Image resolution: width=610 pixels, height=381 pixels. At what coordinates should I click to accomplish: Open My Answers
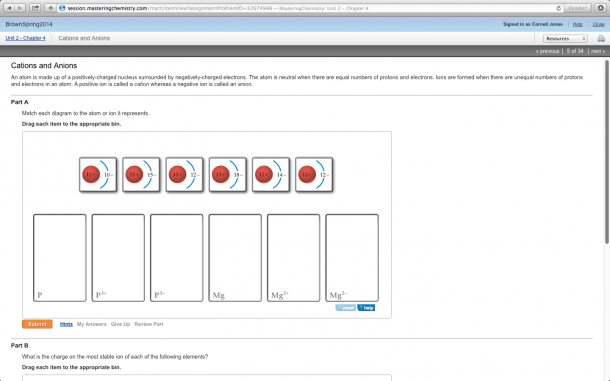[x=91, y=324]
